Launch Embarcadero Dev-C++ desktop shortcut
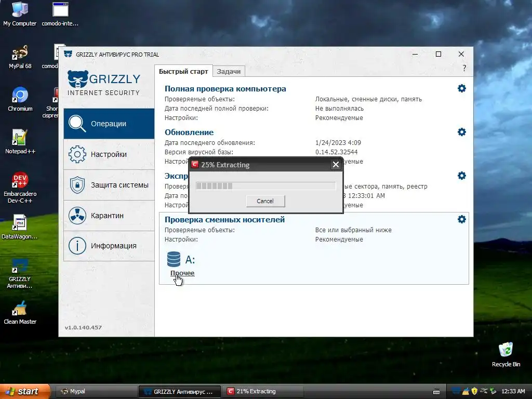This screenshot has width=532, height=399. 20,188
